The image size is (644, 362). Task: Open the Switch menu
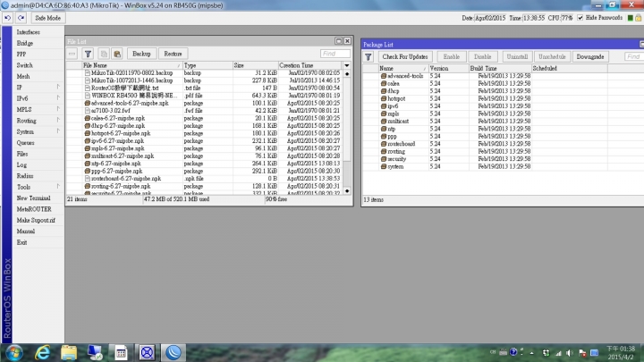pos(25,65)
